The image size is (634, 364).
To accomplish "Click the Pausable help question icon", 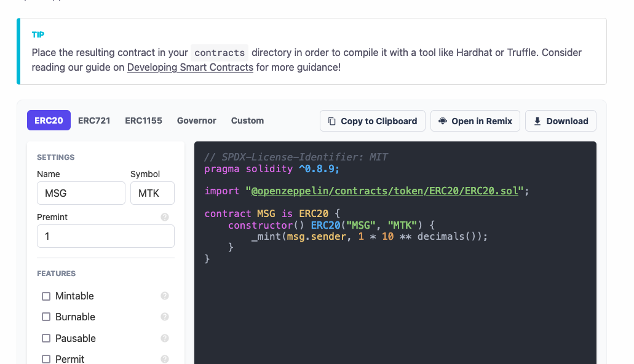I will pyautogui.click(x=165, y=338).
